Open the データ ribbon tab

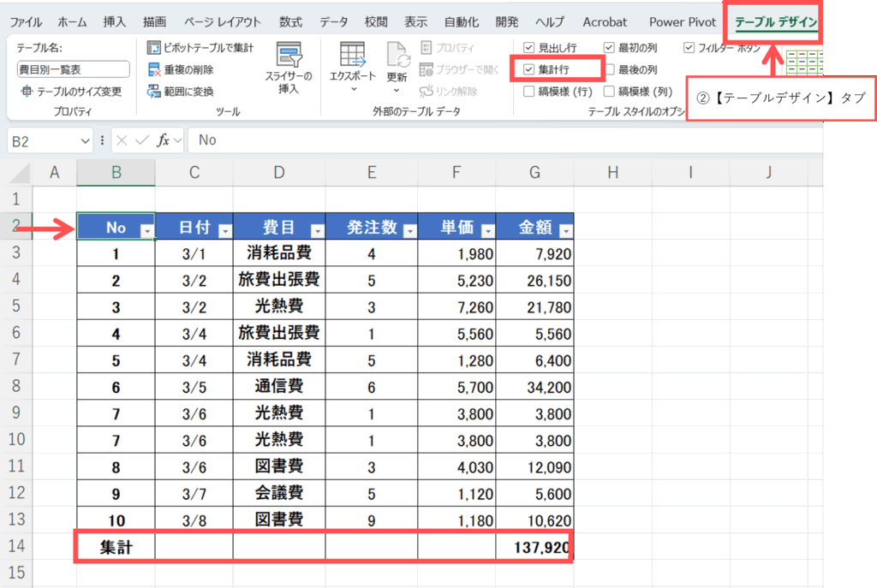pyautogui.click(x=333, y=22)
